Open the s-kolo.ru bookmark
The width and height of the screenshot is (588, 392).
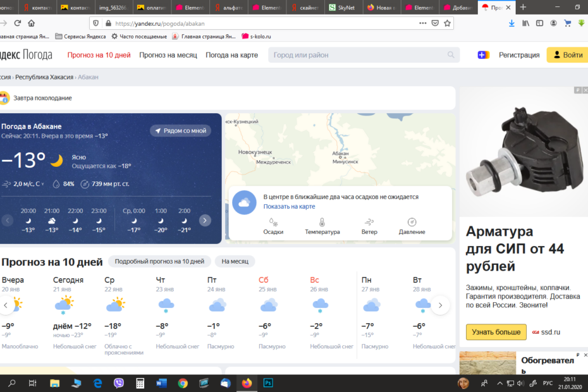point(257,37)
